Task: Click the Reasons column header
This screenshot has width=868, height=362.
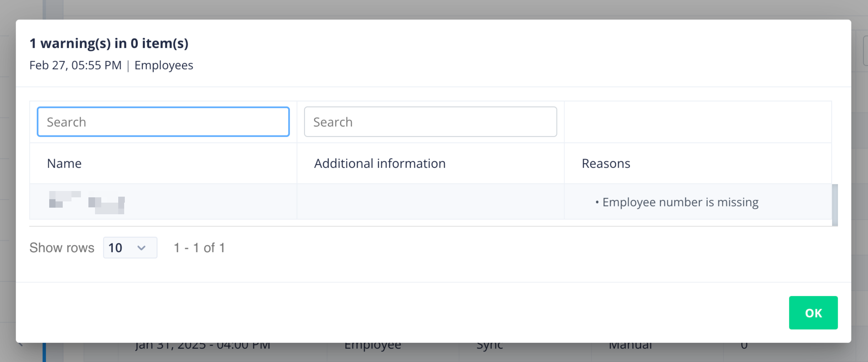Action: [606, 163]
